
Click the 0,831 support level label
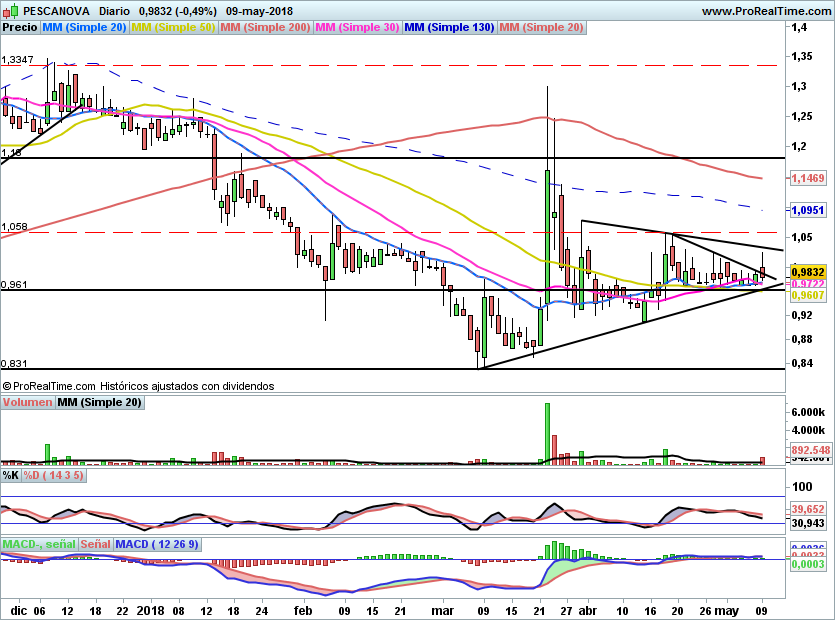coord(14,363)
